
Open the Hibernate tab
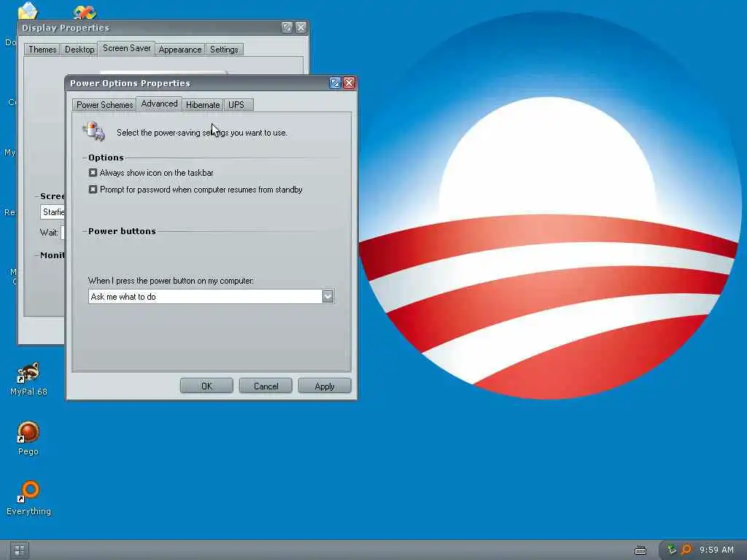[x=203, y=105]
